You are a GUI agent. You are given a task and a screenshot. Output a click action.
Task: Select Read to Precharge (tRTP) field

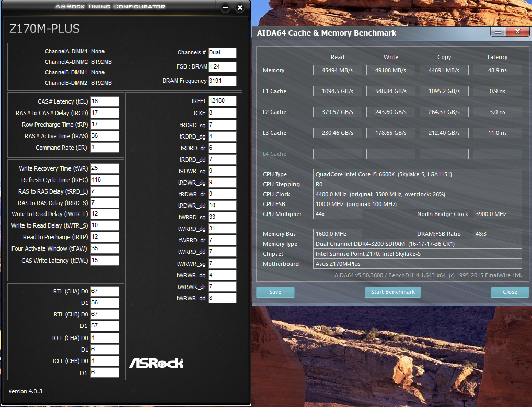pos(105,237)
